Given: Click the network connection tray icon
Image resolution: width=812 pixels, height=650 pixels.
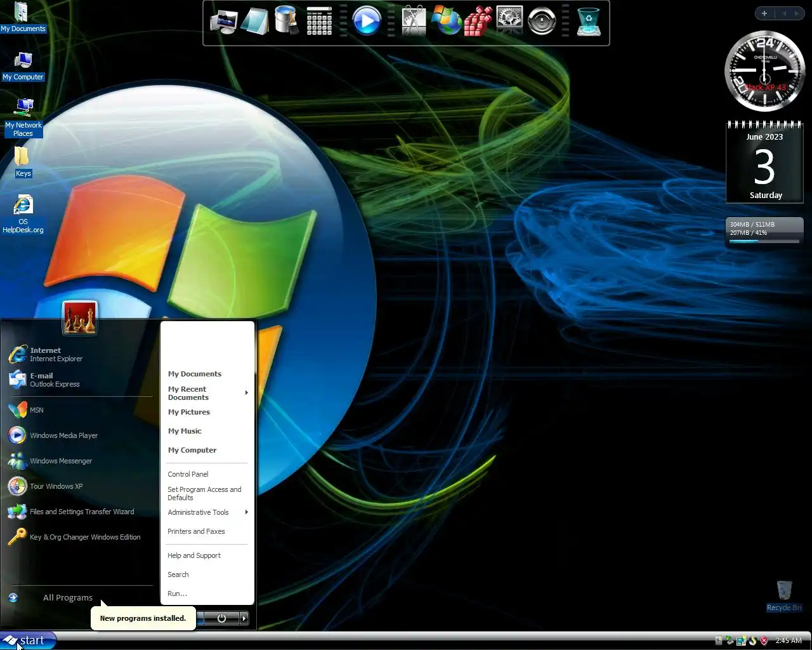Looking at the screenshot, I should [x=730, y=640].
